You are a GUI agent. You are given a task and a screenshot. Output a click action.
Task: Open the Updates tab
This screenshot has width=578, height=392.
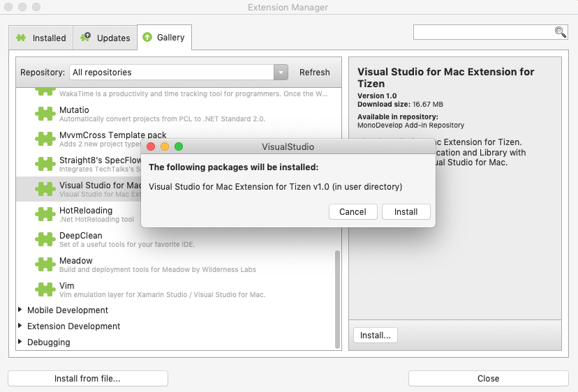[105, 38]
